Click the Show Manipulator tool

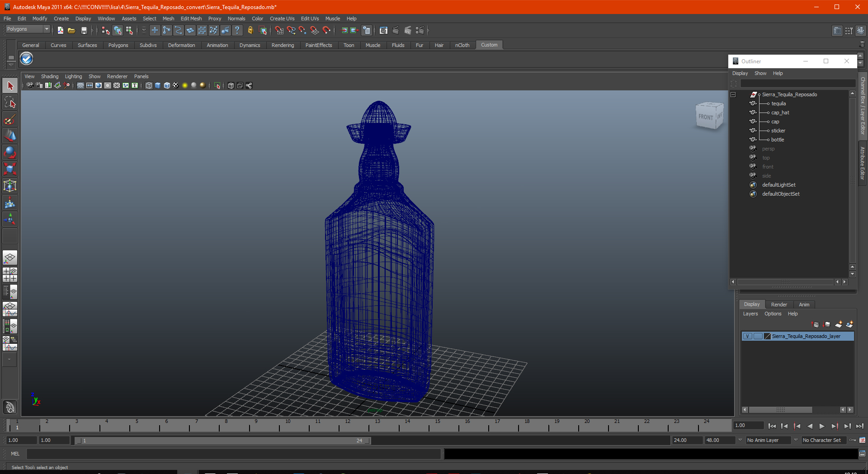10,220
